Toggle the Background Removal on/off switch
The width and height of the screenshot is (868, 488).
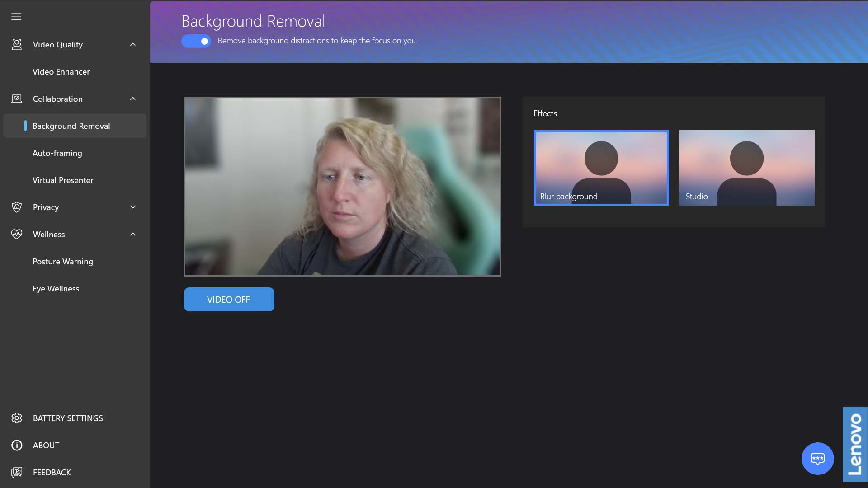click(196, 41)
